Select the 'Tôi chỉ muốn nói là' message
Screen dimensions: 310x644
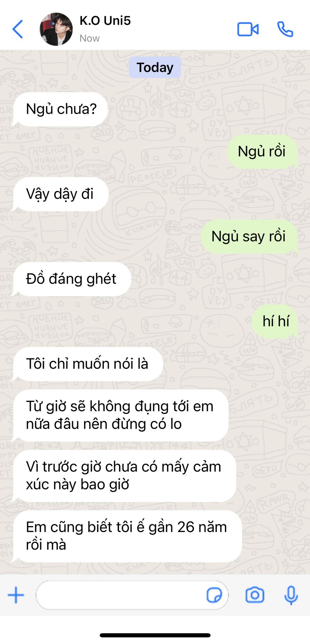(88, 364)
